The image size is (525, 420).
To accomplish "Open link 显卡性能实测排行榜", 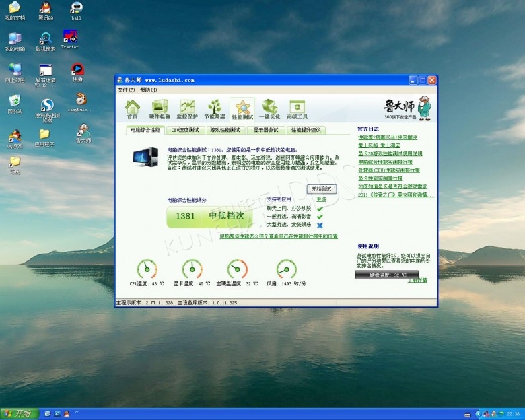I will (x=380, y=178).
